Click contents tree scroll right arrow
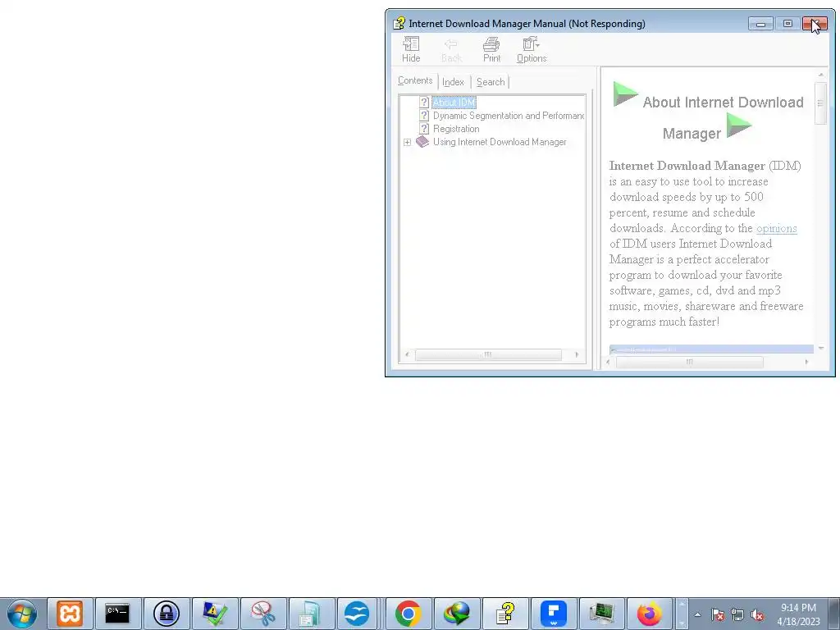Viewport: 840px width, 630px height. coord(577,354)
